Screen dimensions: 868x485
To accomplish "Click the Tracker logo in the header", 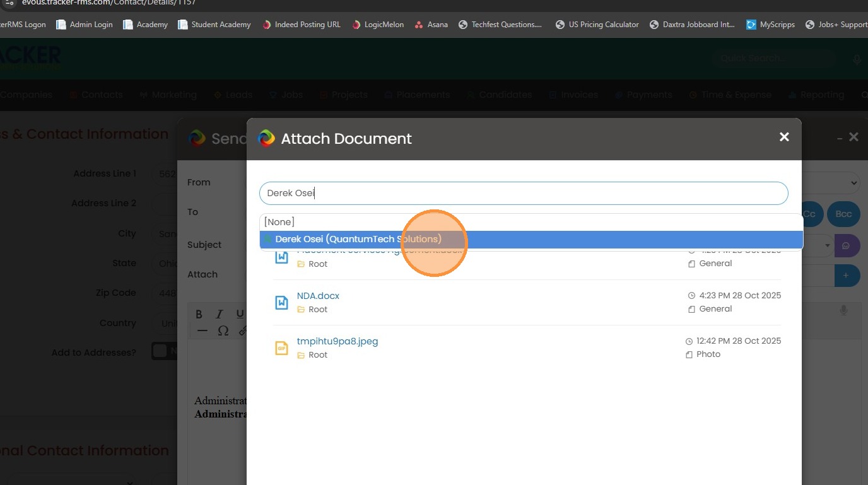I will 30,58.
